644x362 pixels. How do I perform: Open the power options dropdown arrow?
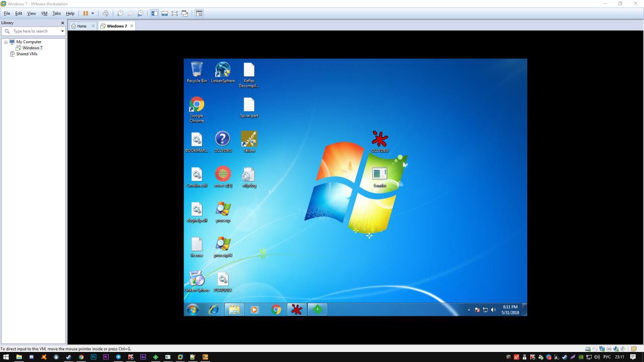click(93, 14)
